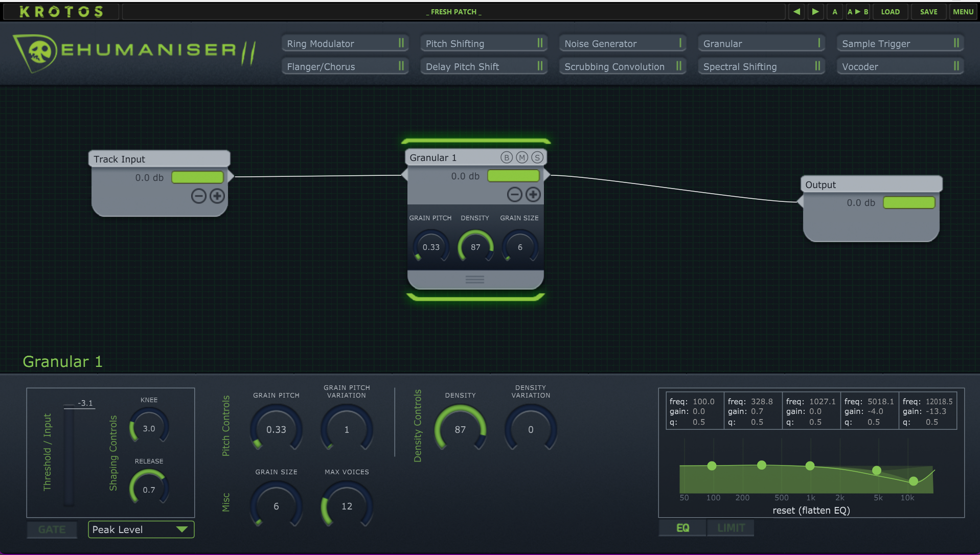Click the previous preset arrow

796,11
